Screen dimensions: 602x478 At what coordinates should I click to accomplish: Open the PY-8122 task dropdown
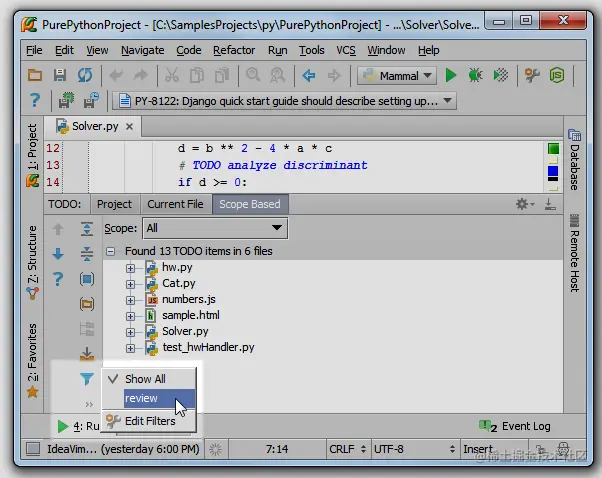(284, 101)
